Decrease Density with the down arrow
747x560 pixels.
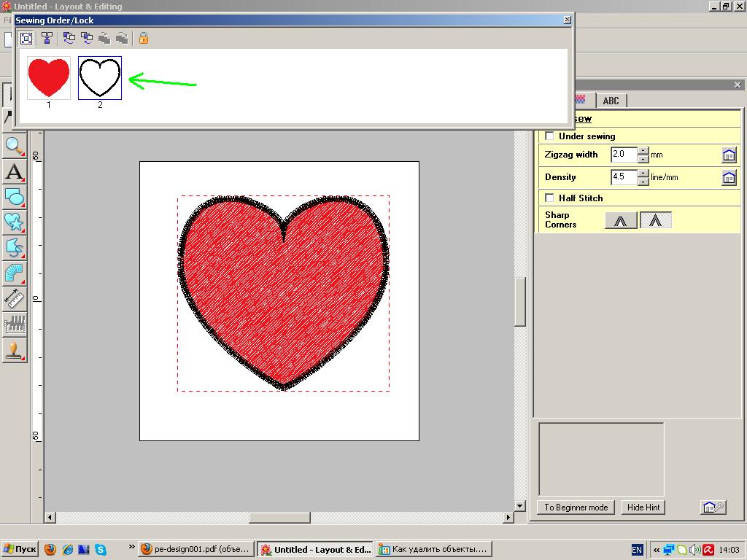click(643, 182)
